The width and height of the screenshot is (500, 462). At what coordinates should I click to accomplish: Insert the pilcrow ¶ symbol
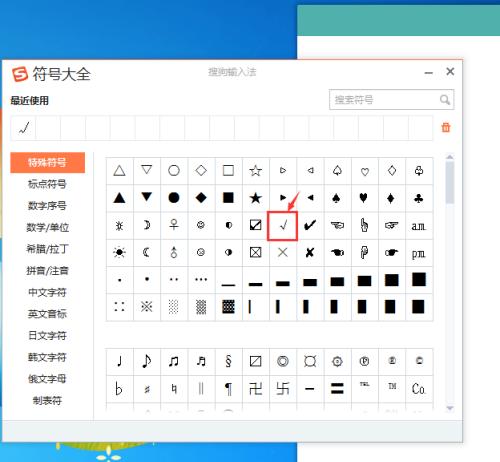[228, 389]
